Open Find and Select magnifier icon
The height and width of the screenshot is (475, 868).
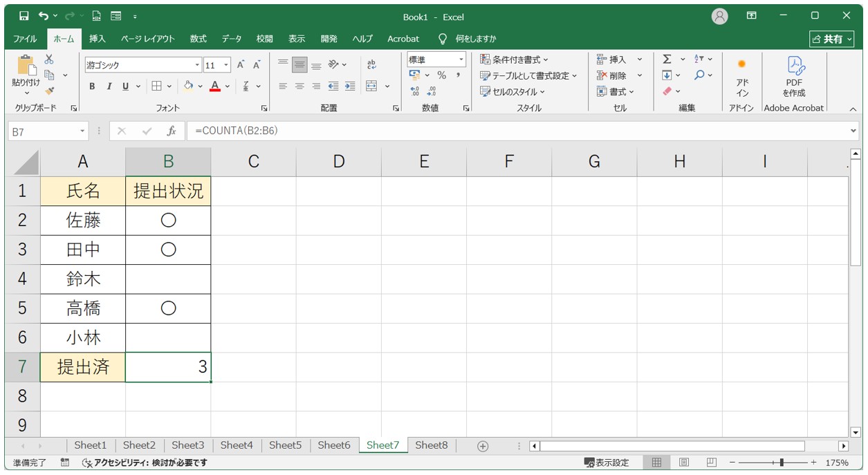699,75
